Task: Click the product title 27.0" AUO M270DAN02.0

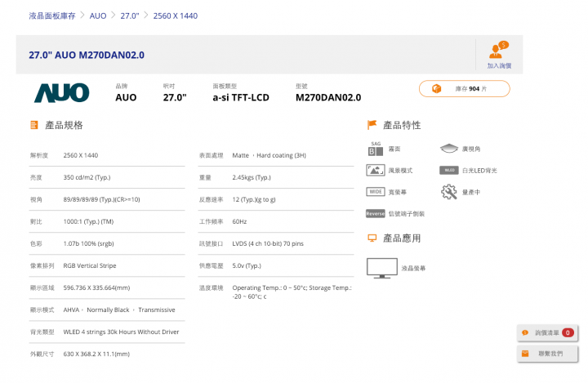Action: point(87,56)
